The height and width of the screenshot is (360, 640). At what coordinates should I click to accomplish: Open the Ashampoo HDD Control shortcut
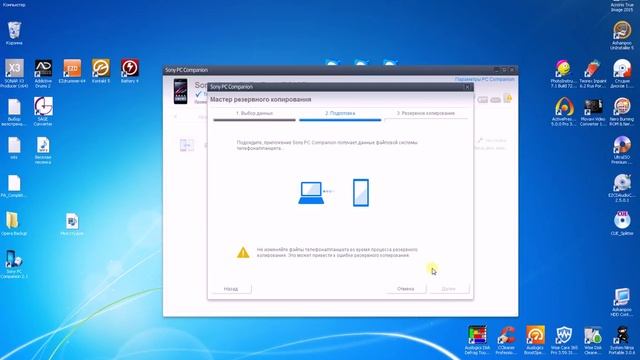click(x=622, y=302)
